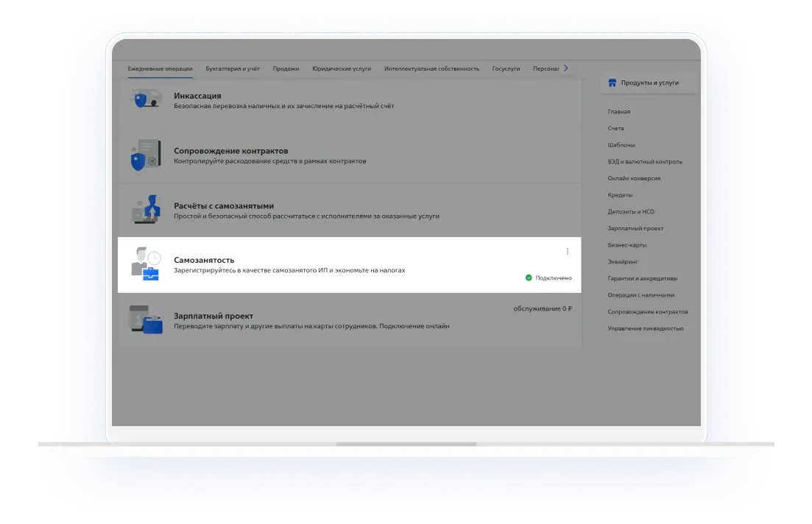Click the Самозанятость briefcase person icon

[146, 265]
